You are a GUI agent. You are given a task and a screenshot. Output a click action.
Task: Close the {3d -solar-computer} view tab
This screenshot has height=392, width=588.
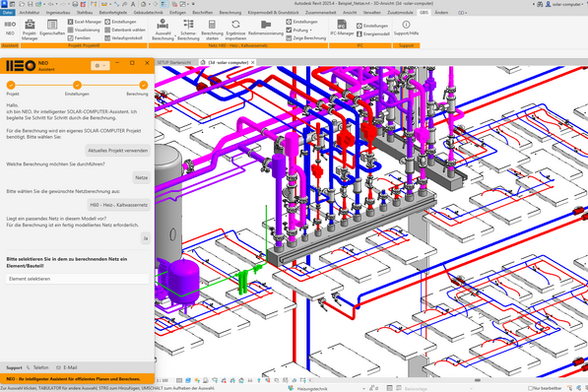[x=253, y=62]
